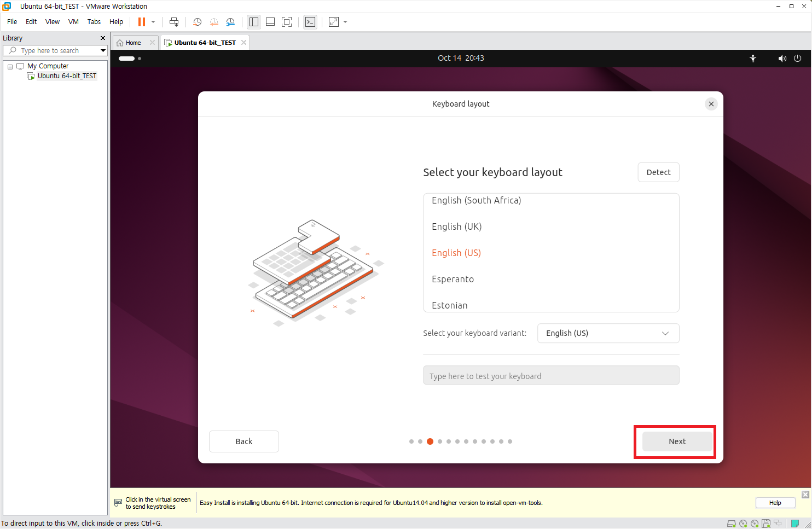Suspend the VM with pause icon

[142, 22]
